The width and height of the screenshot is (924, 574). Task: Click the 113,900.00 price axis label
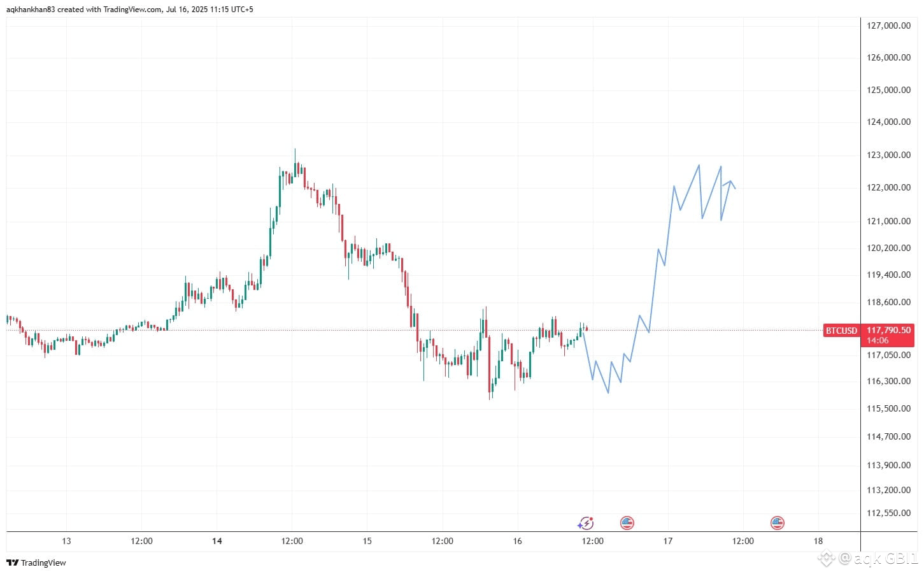pos(888,465)
